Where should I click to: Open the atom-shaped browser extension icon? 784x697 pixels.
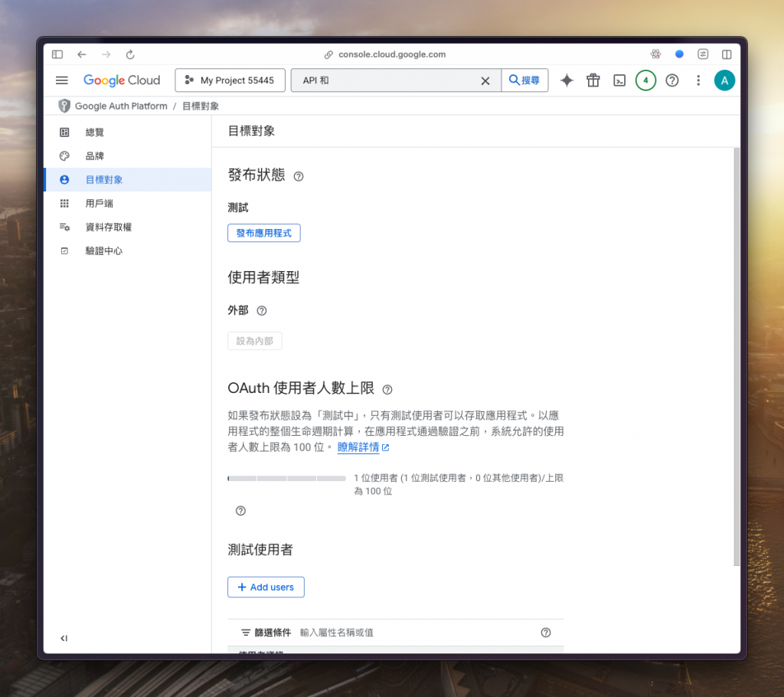coord(655,54)
